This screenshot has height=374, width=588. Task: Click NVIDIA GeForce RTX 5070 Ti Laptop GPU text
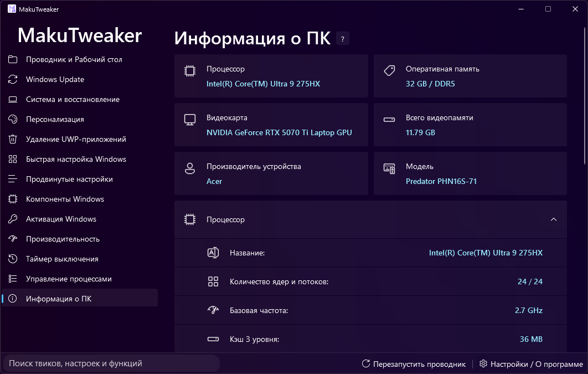pyautogui.click(x=279, y=132)
